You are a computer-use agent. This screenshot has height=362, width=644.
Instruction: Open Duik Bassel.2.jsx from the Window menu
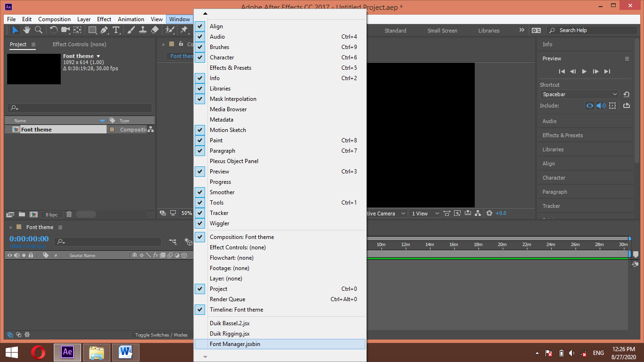(230, 323)
